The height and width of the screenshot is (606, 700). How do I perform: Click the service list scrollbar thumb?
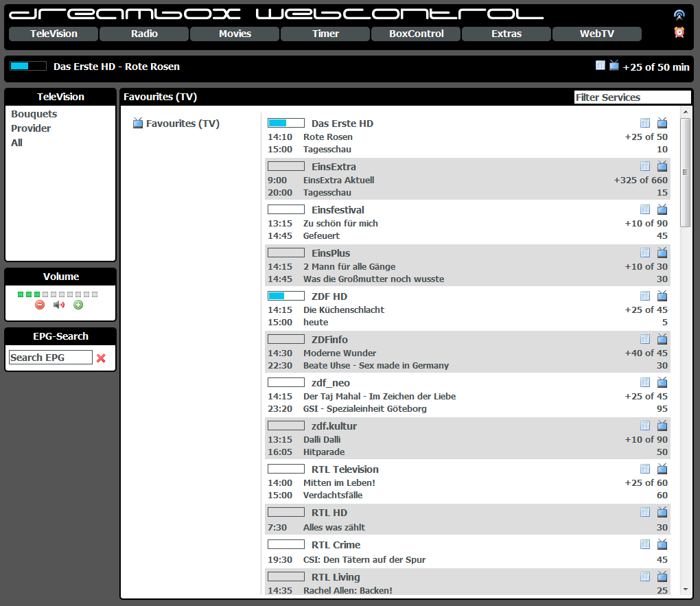pos(686,172)
